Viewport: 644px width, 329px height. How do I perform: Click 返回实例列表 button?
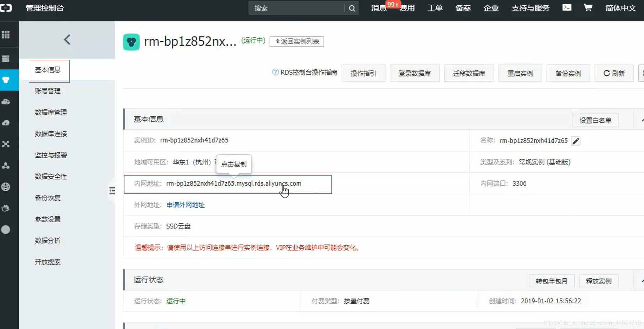(297, 41)
